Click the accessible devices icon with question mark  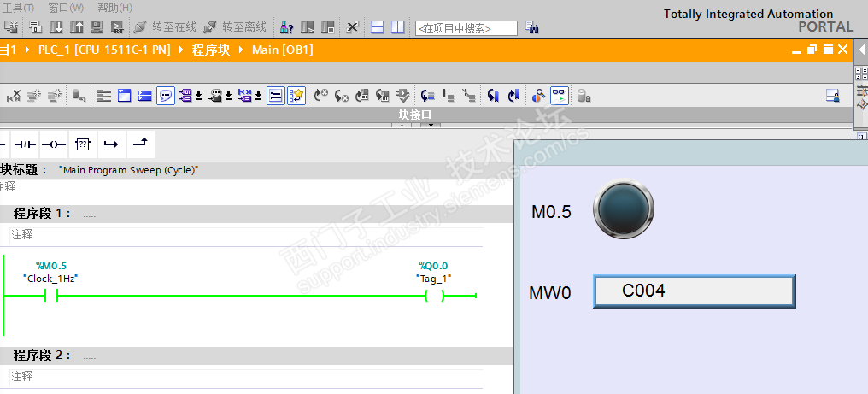pos(286,26)
